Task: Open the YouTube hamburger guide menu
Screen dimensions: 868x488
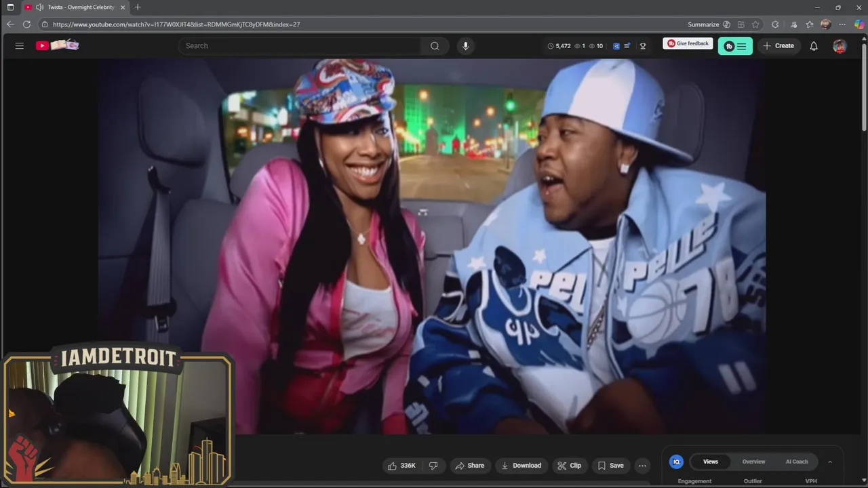Action: pyautogui.click(x=19, y=46)
